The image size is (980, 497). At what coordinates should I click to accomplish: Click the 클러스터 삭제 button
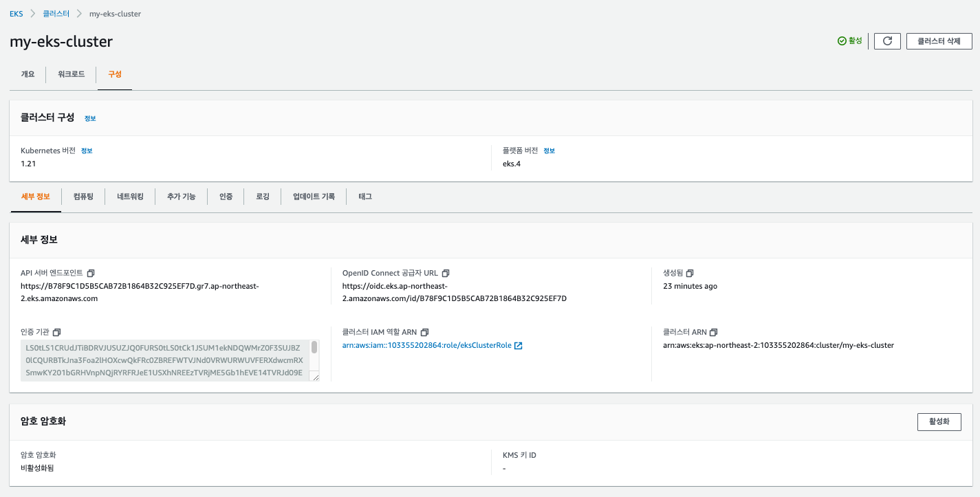pos(939,41)
